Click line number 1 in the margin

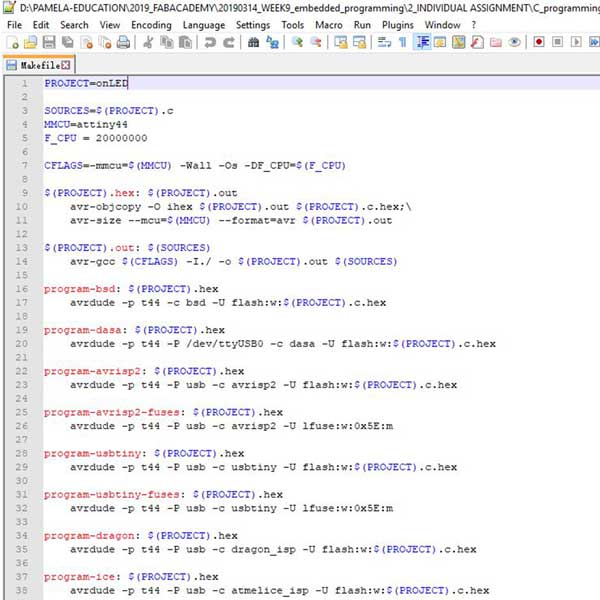click(24, 83)
